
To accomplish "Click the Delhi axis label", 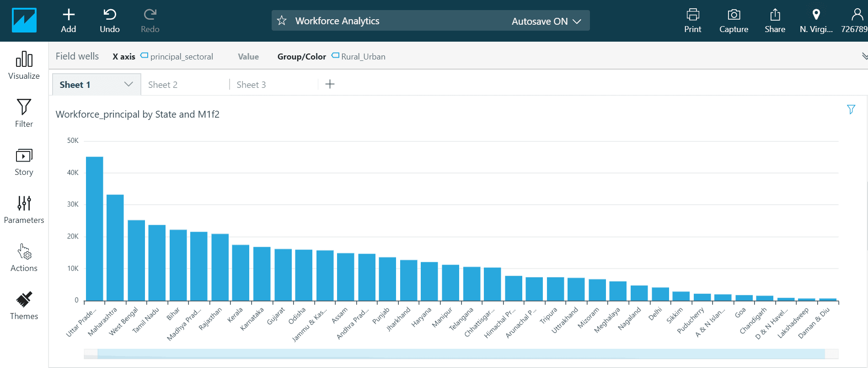I will (655, 314).
